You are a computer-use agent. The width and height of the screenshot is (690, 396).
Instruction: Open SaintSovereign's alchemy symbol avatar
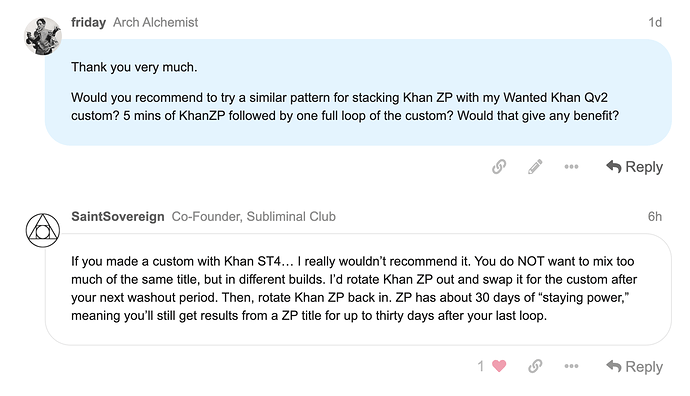43,230
